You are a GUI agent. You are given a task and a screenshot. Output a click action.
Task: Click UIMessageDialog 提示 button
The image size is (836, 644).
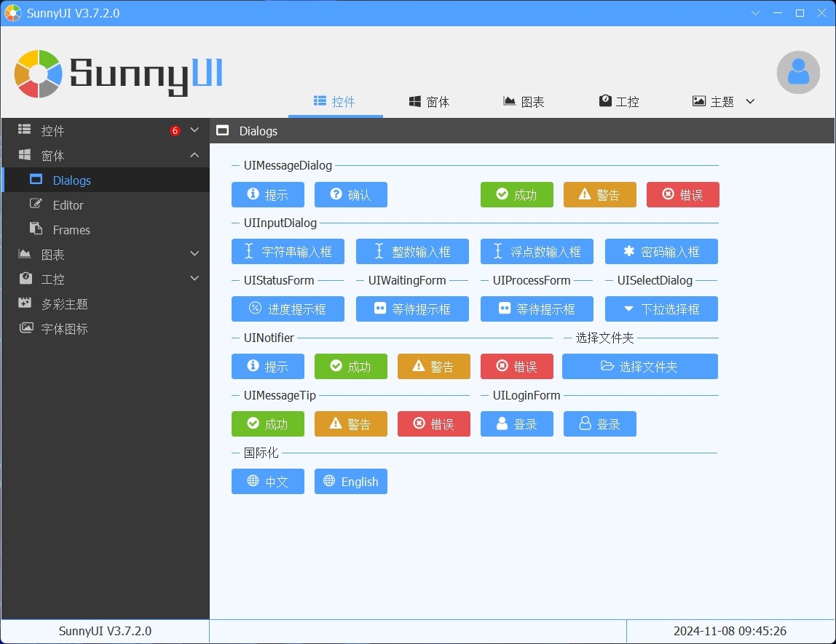point(268,194)
